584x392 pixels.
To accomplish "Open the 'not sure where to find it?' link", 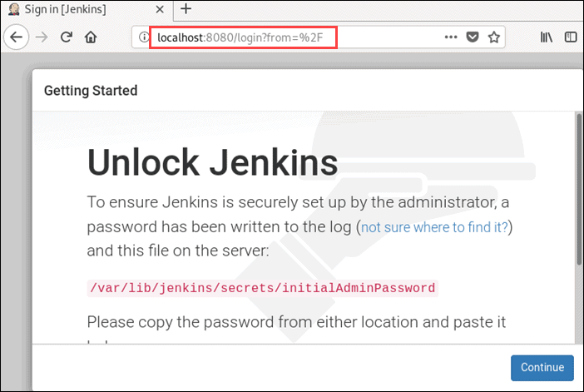I will pyautogui.click(x=434, y=227).
